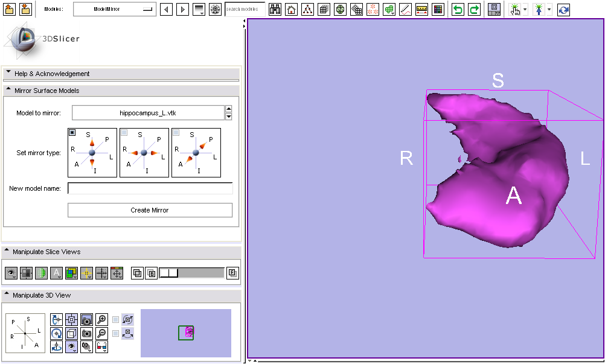Select the Right-Left mirror type checkbox
The image size is (605, 364).
coord(124,132)
